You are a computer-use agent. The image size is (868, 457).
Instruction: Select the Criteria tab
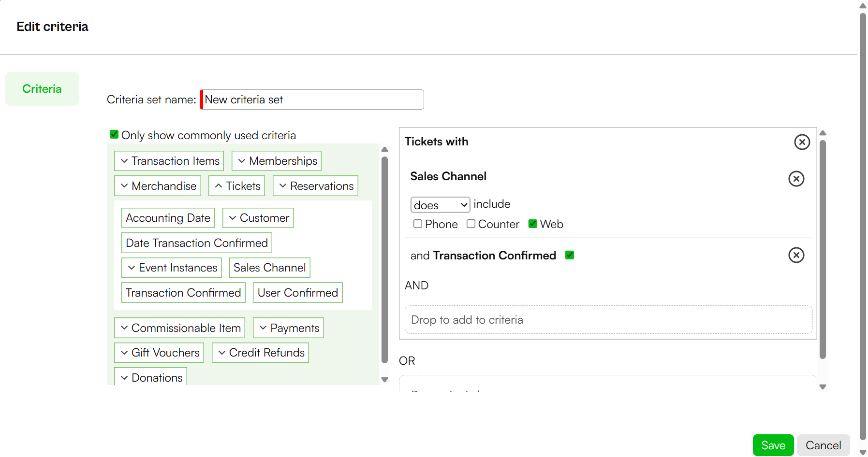pos(42,89)
